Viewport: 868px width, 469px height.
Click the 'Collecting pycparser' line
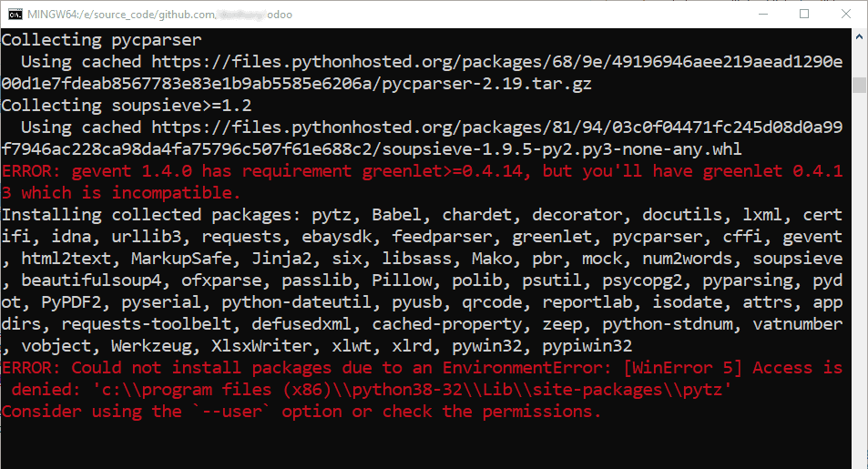coord(102,40)
